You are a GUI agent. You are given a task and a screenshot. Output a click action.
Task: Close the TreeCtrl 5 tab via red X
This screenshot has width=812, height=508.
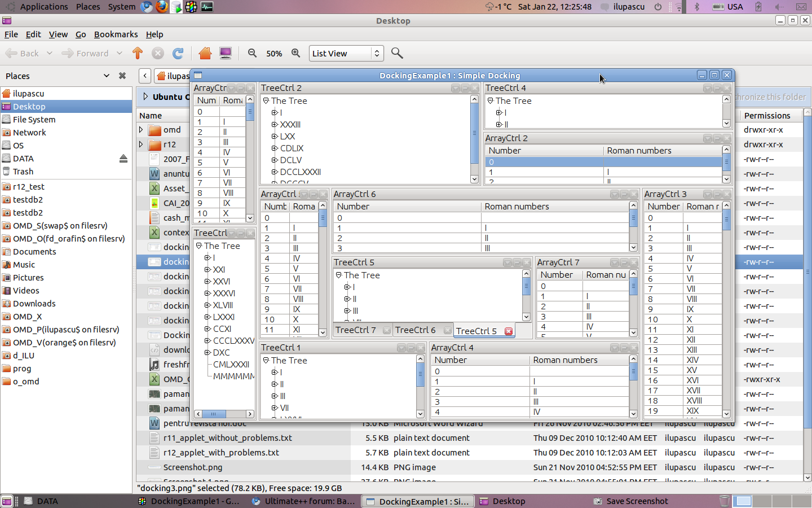(509, 331)
